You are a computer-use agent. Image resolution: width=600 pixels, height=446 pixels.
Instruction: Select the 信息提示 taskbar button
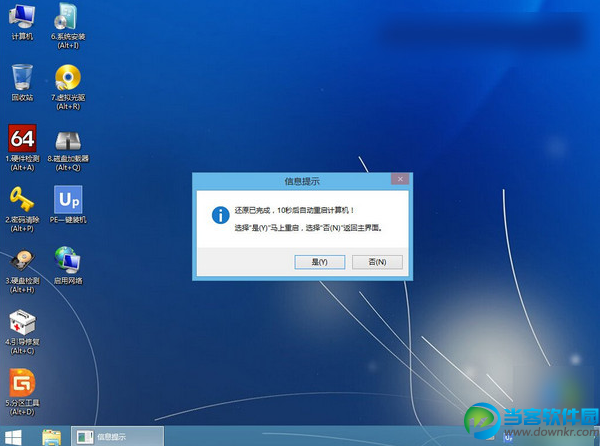coord(117,436)
